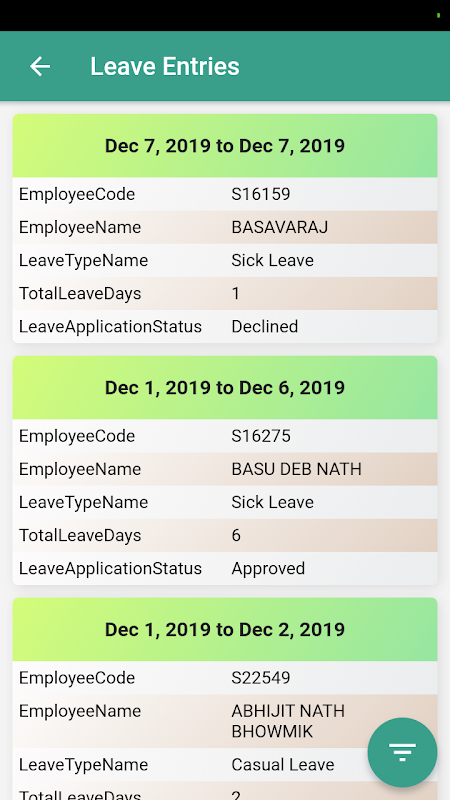Tap Sick Leave in BASU DEB NATH's entry
The width and height of the screenshot is (450, 800).
coord(272,502)
